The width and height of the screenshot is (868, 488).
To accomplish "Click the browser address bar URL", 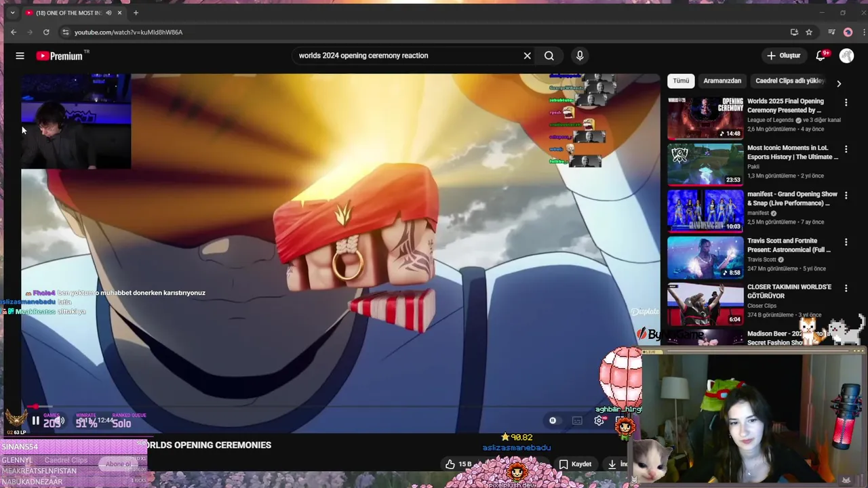I will [128, 32].
